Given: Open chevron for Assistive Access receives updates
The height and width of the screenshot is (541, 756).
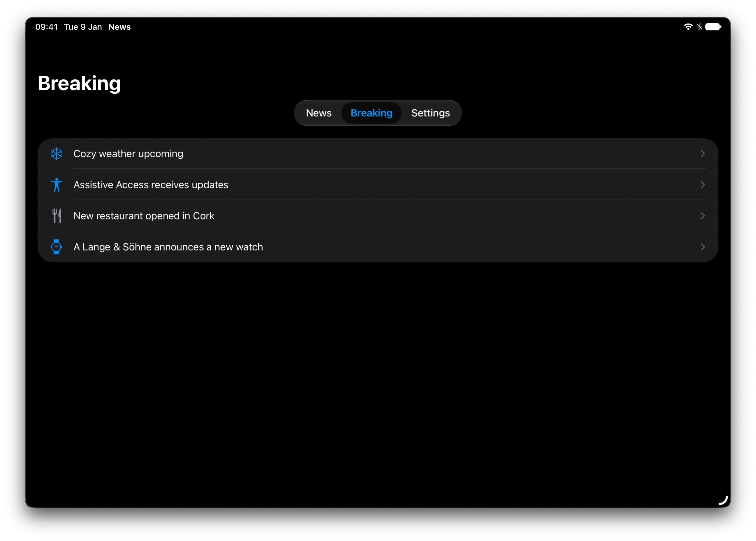Looking at the screenshot, I should [x=702, y=185].
